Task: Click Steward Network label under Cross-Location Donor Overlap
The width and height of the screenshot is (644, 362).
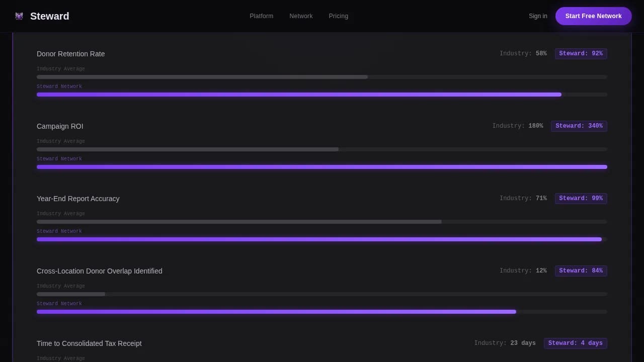Action: click(x=59, y=304)
